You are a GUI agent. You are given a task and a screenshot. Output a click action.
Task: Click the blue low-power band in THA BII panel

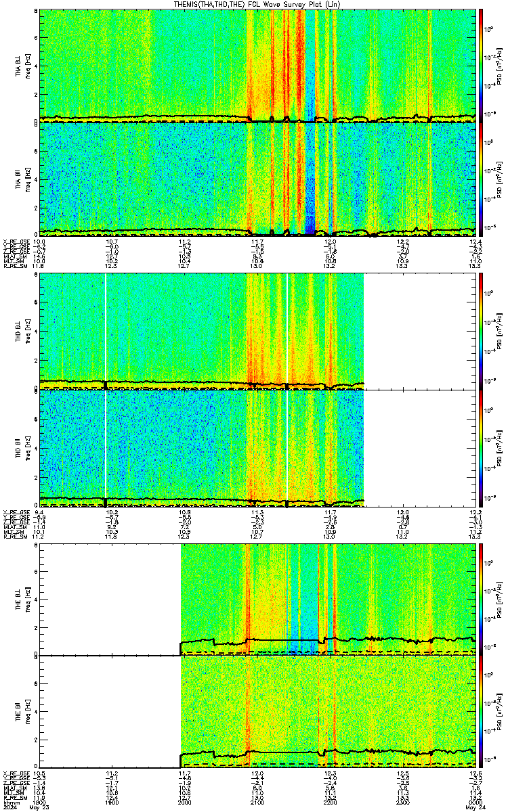310,179
